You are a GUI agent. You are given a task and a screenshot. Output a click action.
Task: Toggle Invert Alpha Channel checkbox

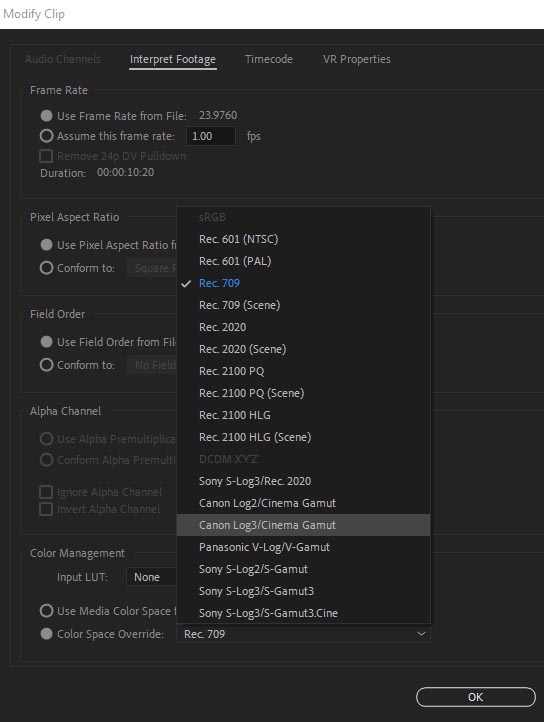(x=46, y=509)
